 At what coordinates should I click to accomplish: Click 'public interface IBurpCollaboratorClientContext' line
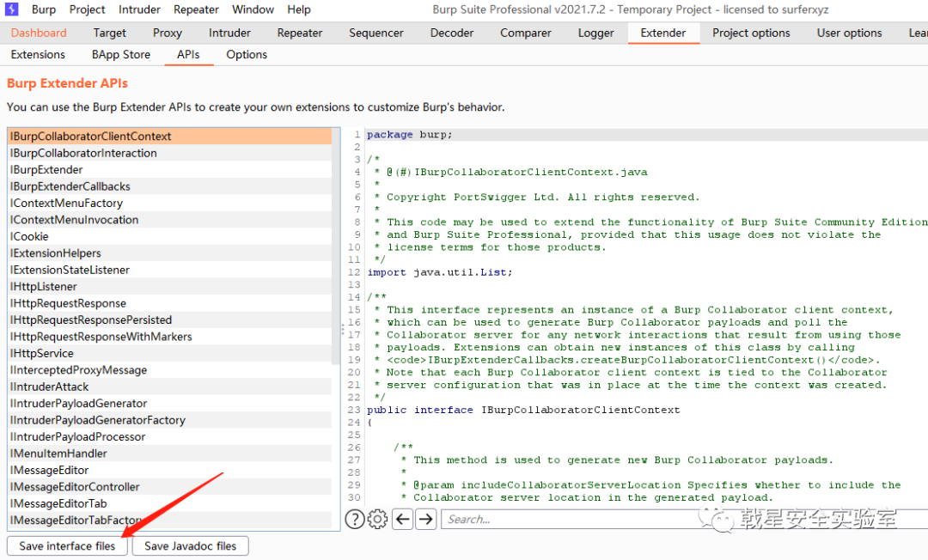coord(524,410)
